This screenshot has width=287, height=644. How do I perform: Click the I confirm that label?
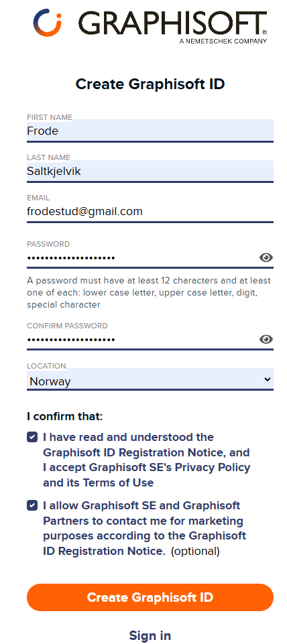click(x=64, y=416)
